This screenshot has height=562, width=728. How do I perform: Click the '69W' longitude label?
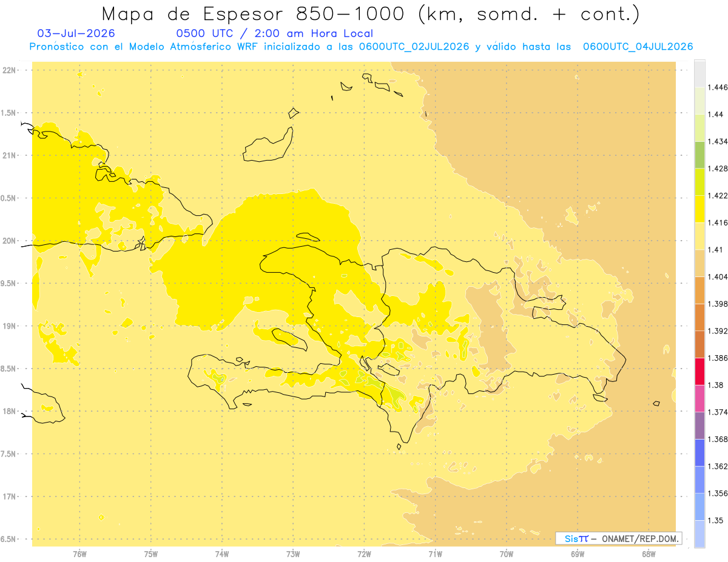[x=578, y=554]
